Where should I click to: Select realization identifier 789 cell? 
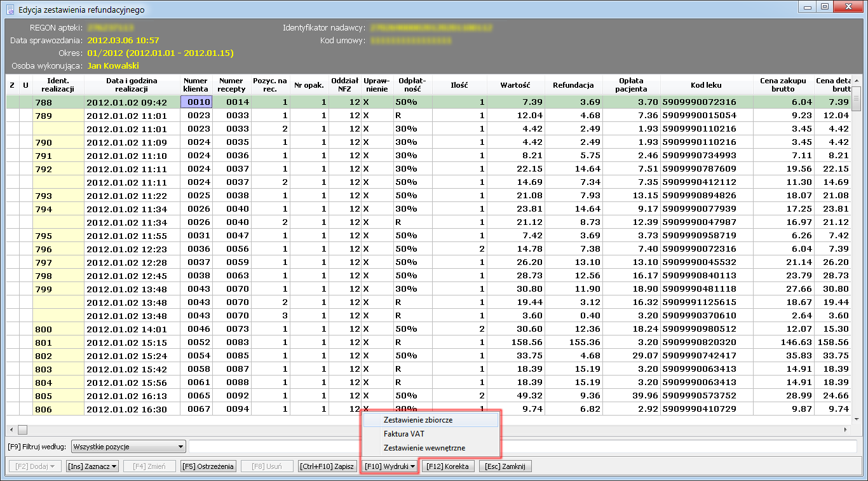pos(58,115)
